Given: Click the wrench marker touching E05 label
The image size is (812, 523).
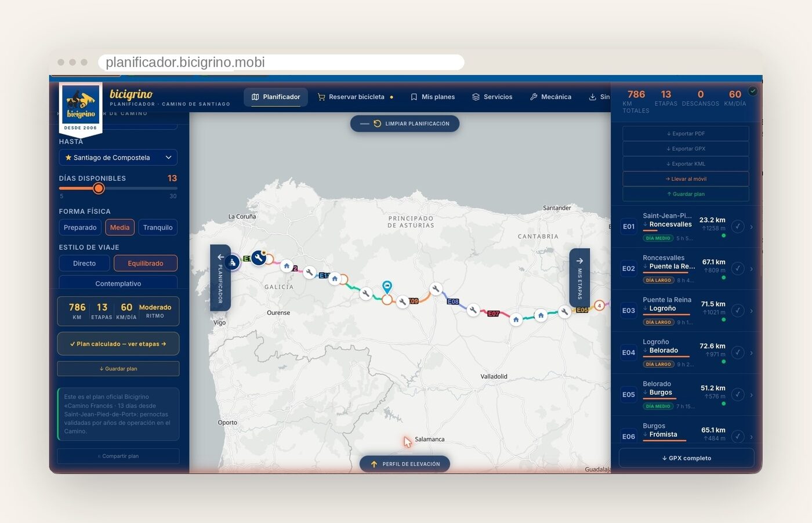Looking at the screenshot, I should [564, 311].
